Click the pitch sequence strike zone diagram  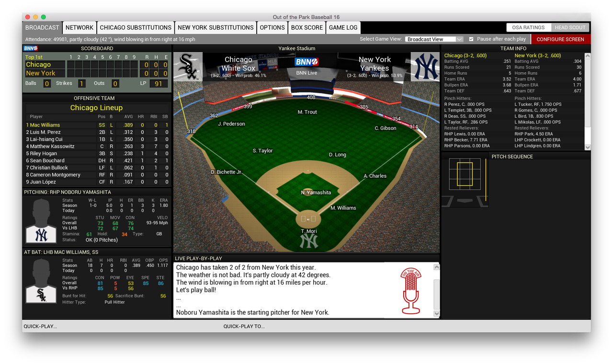click(465, 174)
